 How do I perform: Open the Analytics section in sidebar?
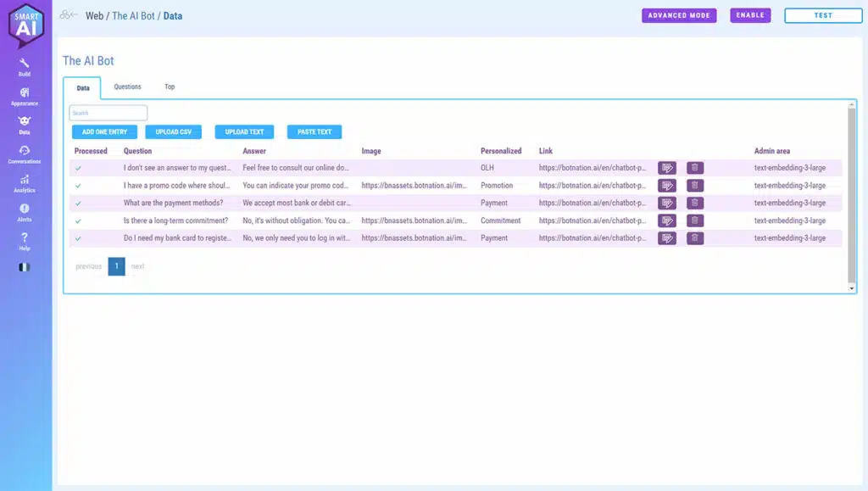25,183
